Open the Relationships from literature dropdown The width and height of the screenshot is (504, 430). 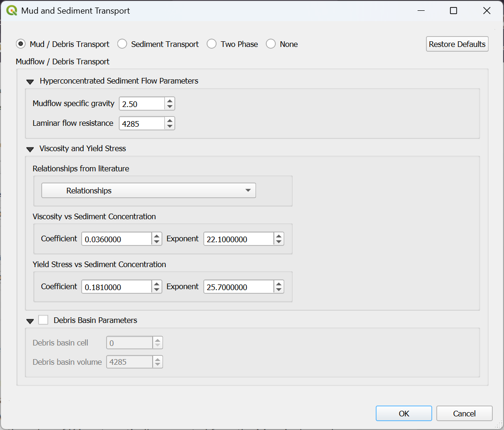pyautogui.click(x=148, y=191)
